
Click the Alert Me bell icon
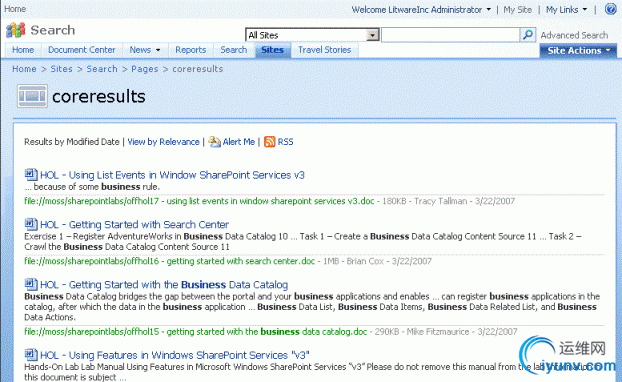pyautogui.click(x=214, y=142)
